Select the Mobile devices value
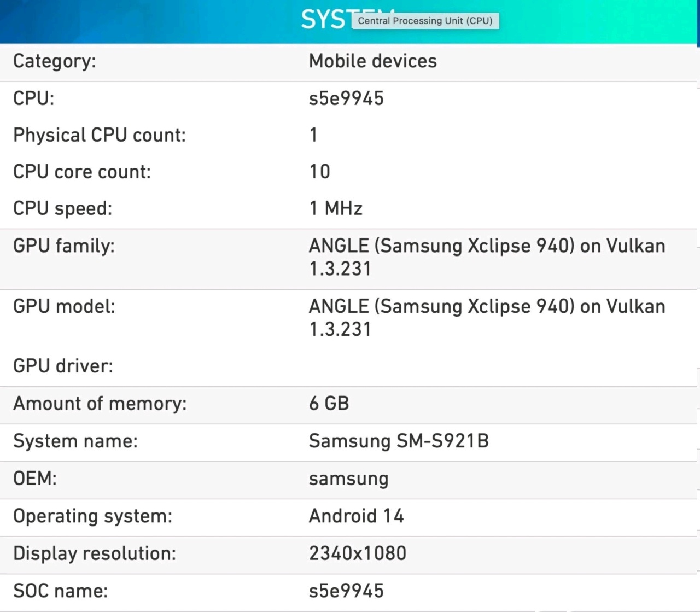700x612 pixels. point(372,61)
